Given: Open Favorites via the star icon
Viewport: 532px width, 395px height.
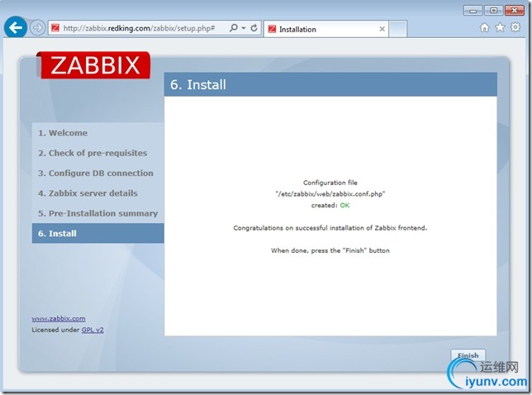Looking at the screenshot, I should (500, 27).
